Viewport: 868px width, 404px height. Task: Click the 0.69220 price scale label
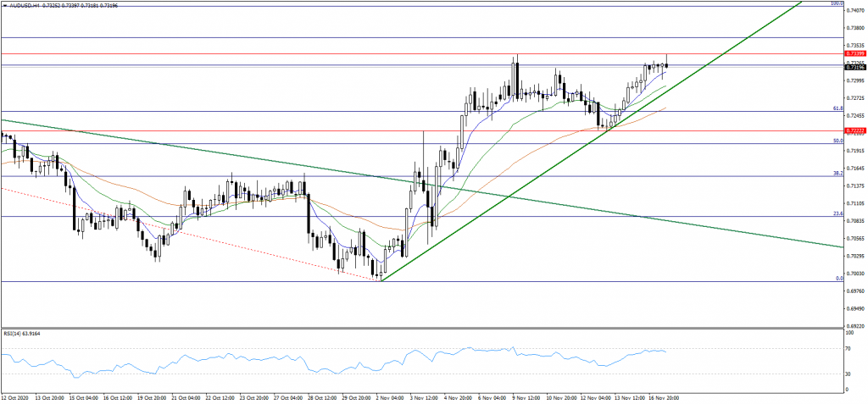(x=855, y=326)
